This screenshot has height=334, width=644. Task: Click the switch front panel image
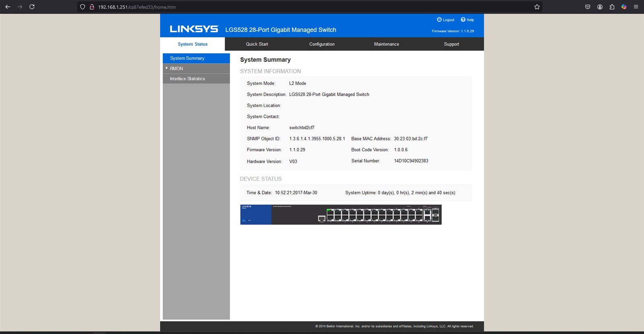(341, 214)
